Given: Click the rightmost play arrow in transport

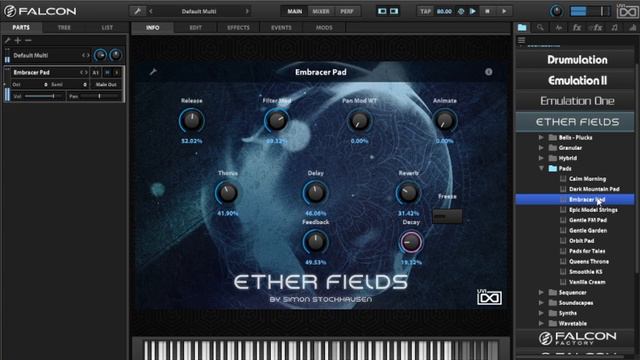Looking at the screenshot, I should (x=504, y=11).
